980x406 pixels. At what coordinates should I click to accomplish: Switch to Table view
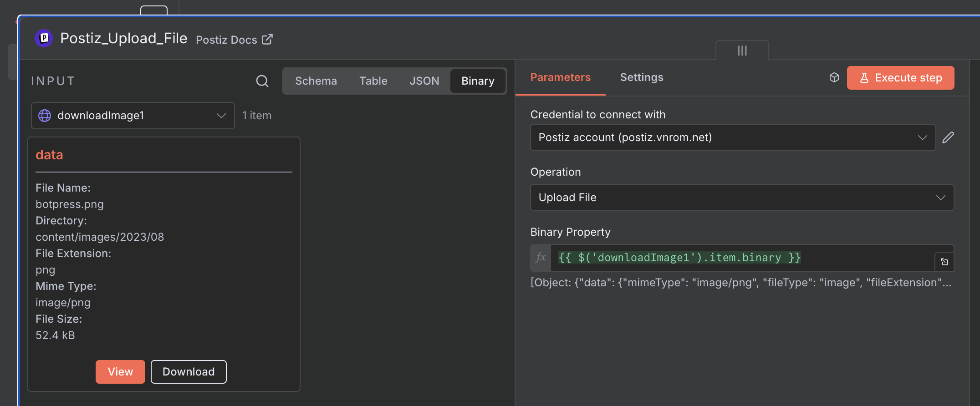point(373,81)
